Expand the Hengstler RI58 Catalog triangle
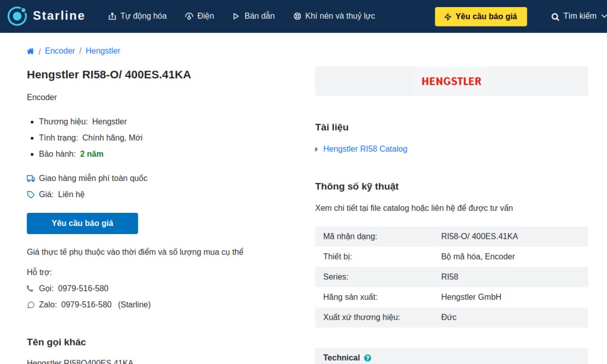Image resolution: width=607 pixels, height=364 pixels. (x=317, y=149)
